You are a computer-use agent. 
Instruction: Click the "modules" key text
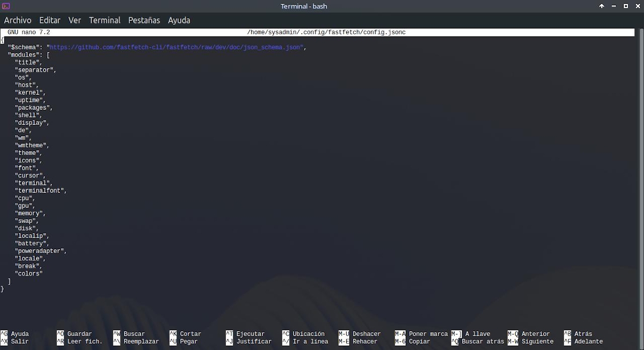24,55
